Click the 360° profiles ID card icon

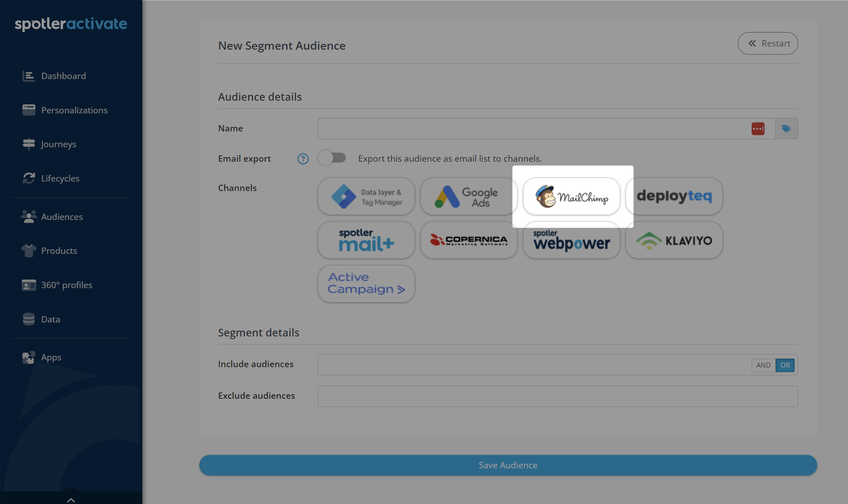(x=28, y=285)
